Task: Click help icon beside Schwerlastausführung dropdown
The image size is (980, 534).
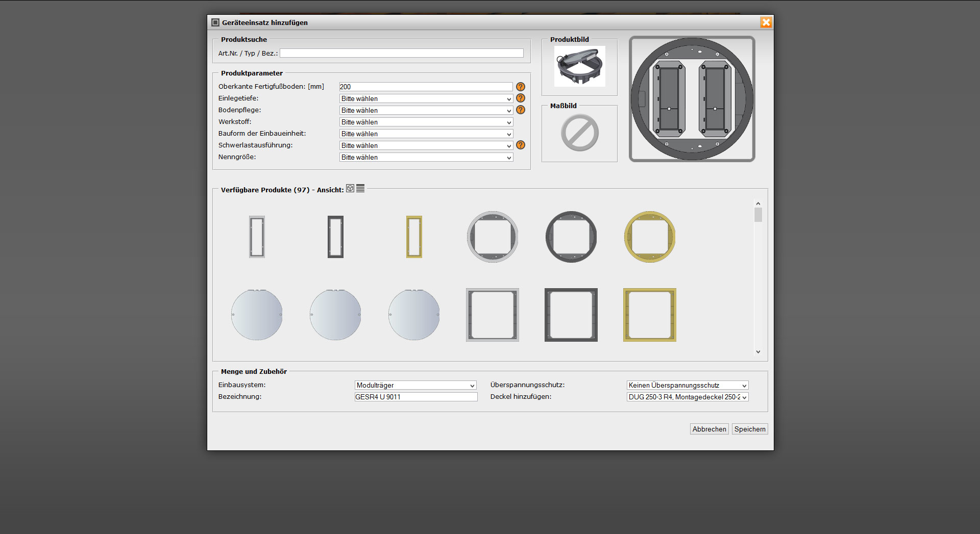Action: 520,145
